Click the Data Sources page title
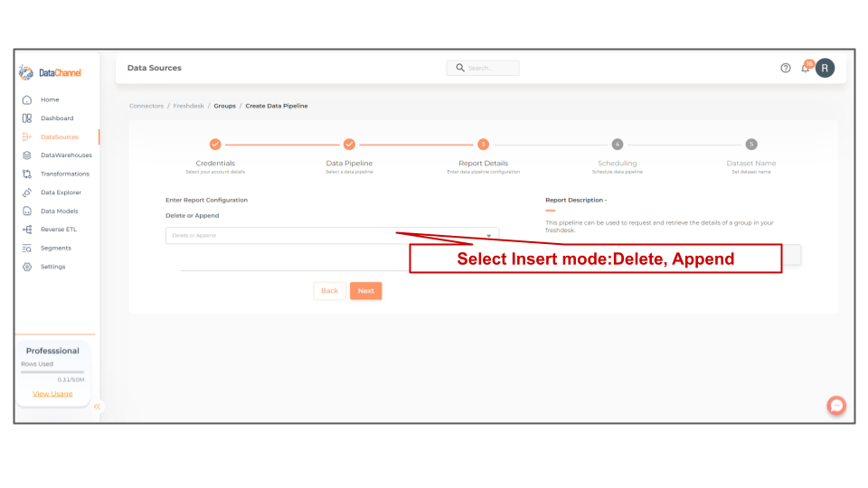This screenshot has width=868, height=488. pos(155,68)
